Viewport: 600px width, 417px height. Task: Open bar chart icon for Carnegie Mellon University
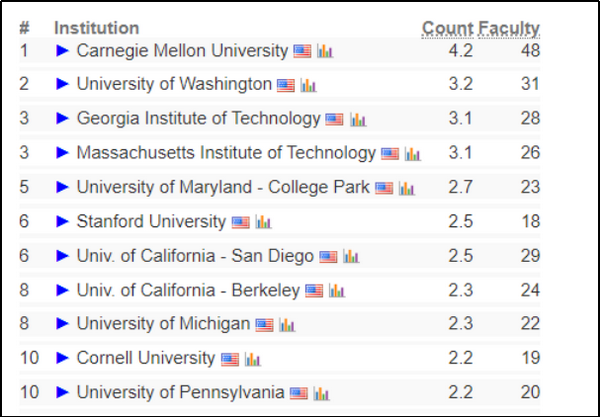pyautogui.click(x=325, y=51)
